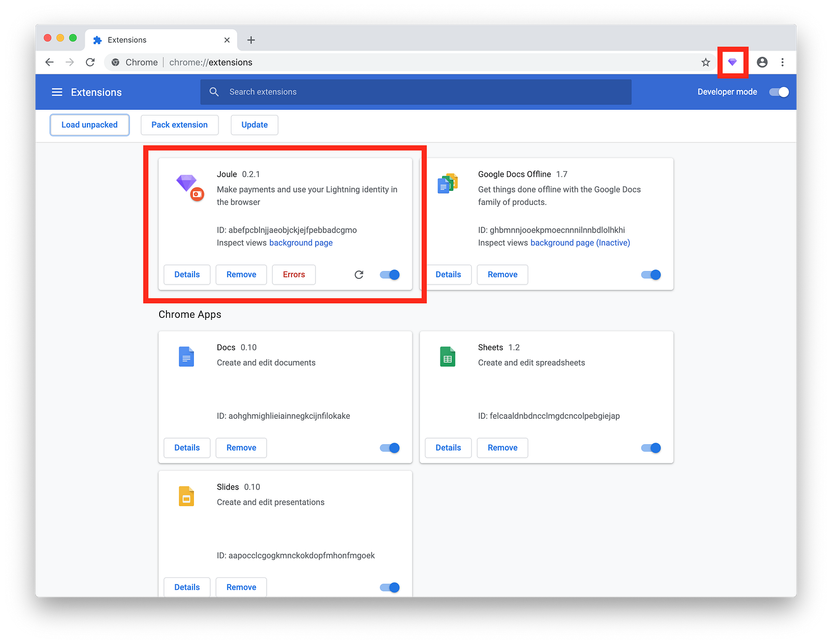Click the Sheets app icon
832x644 pixels.
tap(448, 357)
